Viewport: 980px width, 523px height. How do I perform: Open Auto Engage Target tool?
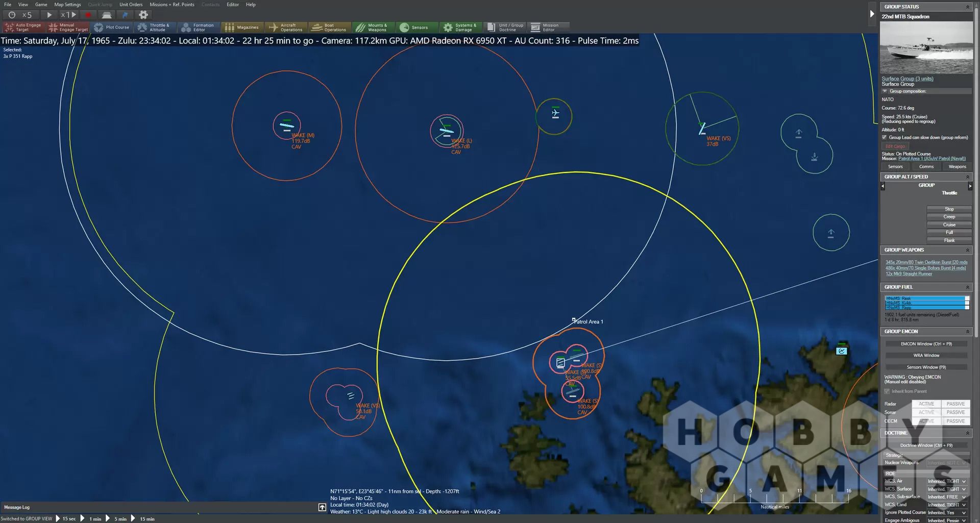[x=23, y=28]
